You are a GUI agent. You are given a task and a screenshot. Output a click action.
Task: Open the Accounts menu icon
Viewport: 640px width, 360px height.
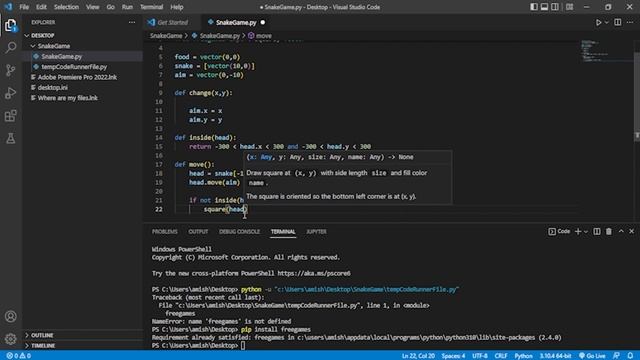click(11, 316)
